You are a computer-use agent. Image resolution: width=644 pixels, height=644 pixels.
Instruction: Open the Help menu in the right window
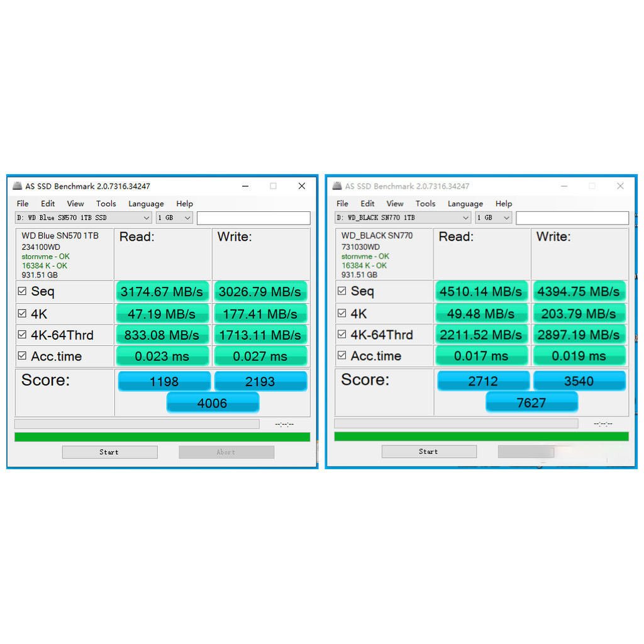[x=504, y=204]
